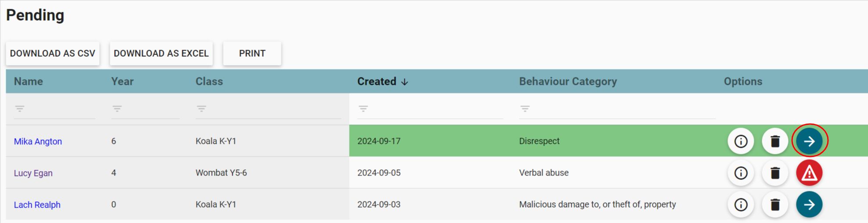This screenshot has height=223, width=868.
Task: Download the table as Excel
Action: pyautogui.click(x=161, y=53)
